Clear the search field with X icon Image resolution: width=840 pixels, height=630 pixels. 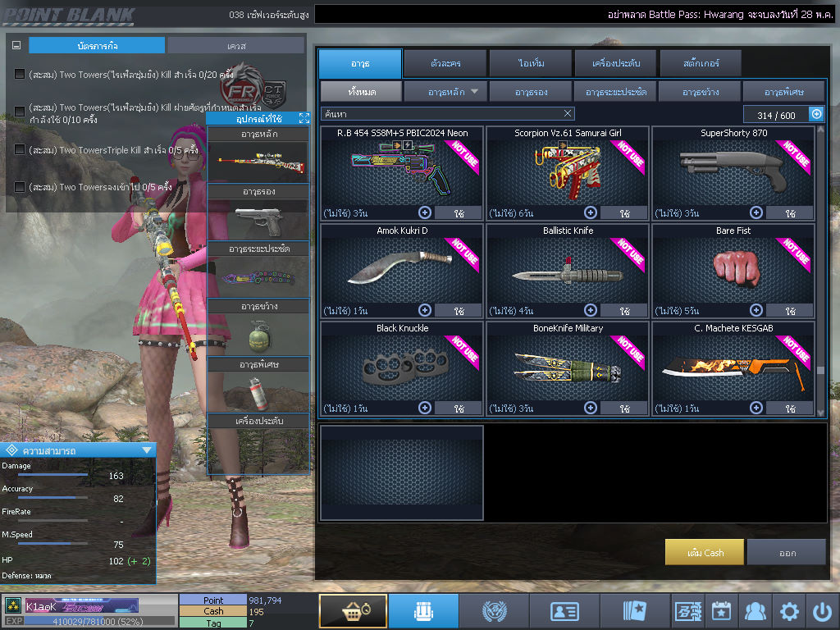point(568,113)
